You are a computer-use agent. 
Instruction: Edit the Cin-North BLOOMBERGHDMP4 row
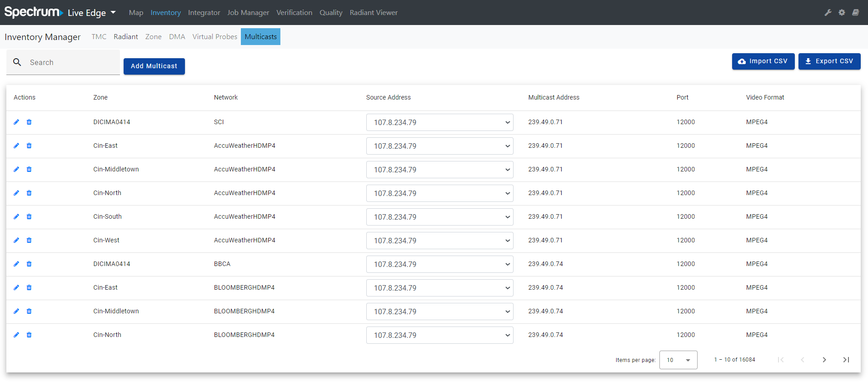[16, 335]
